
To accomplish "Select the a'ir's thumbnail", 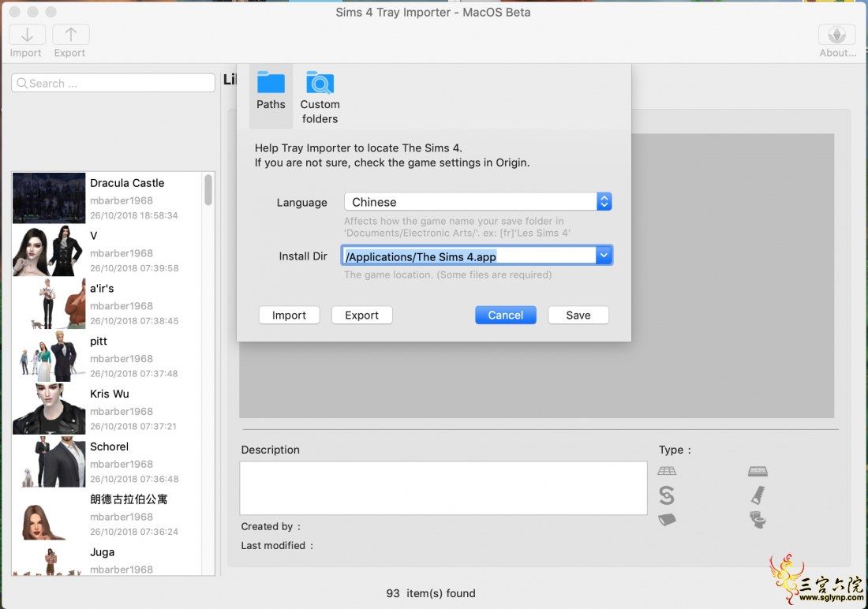I will pos(49,304).
